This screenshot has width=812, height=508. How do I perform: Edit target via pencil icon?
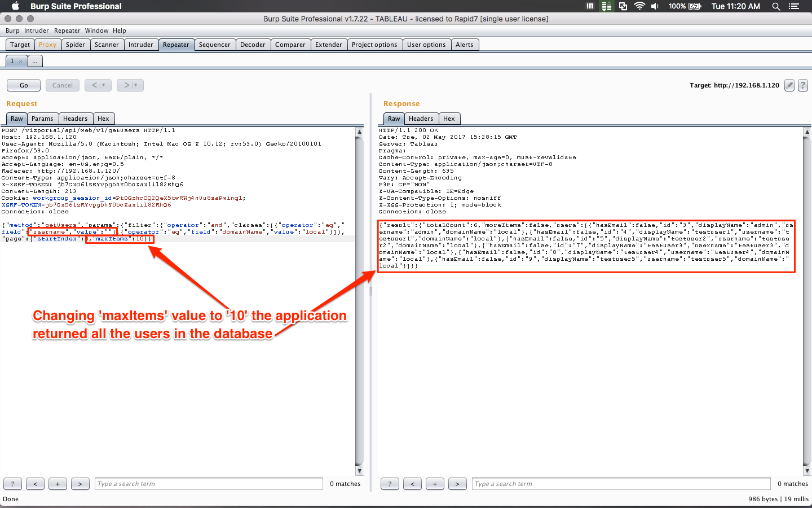[x=789, y=85]
